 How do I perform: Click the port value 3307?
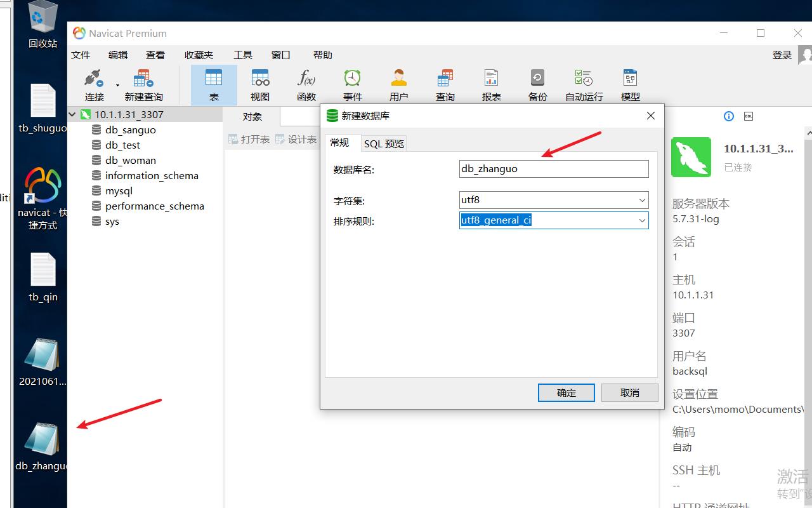[684, 333]
